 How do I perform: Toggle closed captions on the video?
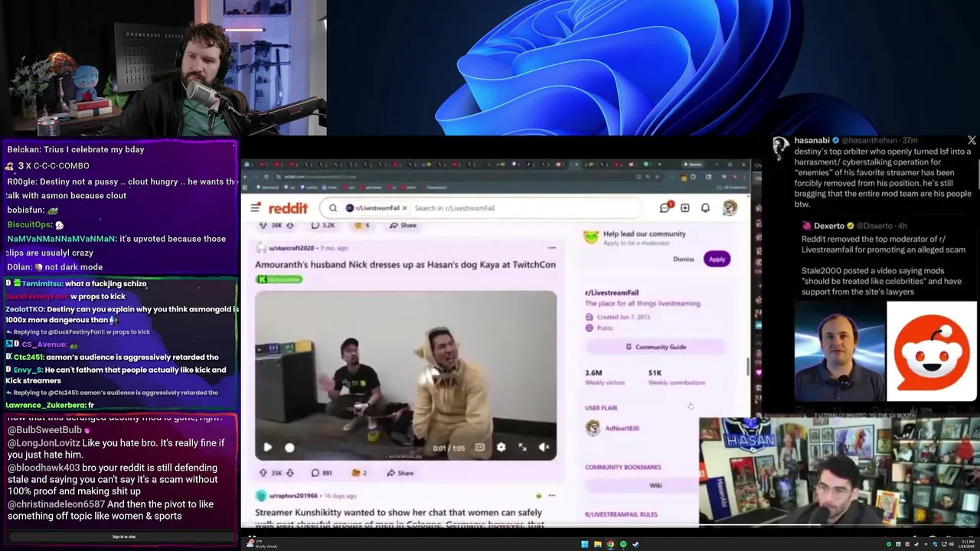479,448
